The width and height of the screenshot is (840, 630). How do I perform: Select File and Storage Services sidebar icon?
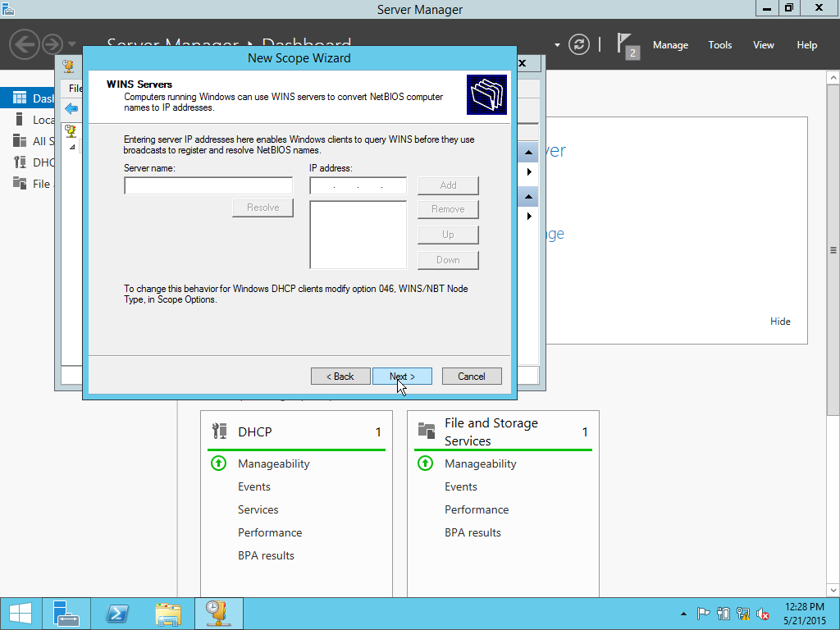pos(20,183)
